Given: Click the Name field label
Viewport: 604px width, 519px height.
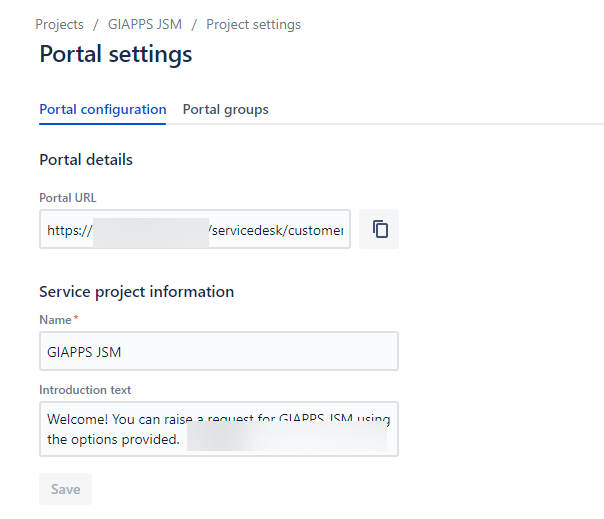Looking at the screenshot, I should 54,320.
